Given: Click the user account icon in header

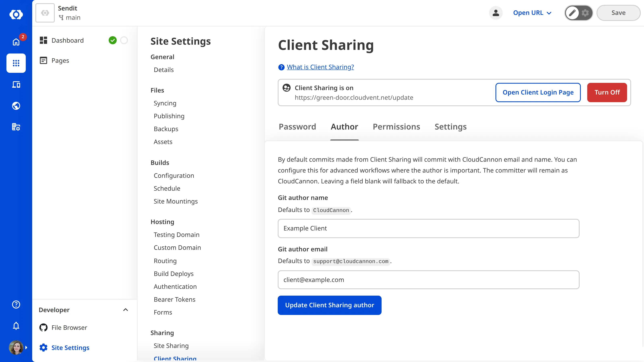Looking at the screenshot, I should tap(496, 13).
